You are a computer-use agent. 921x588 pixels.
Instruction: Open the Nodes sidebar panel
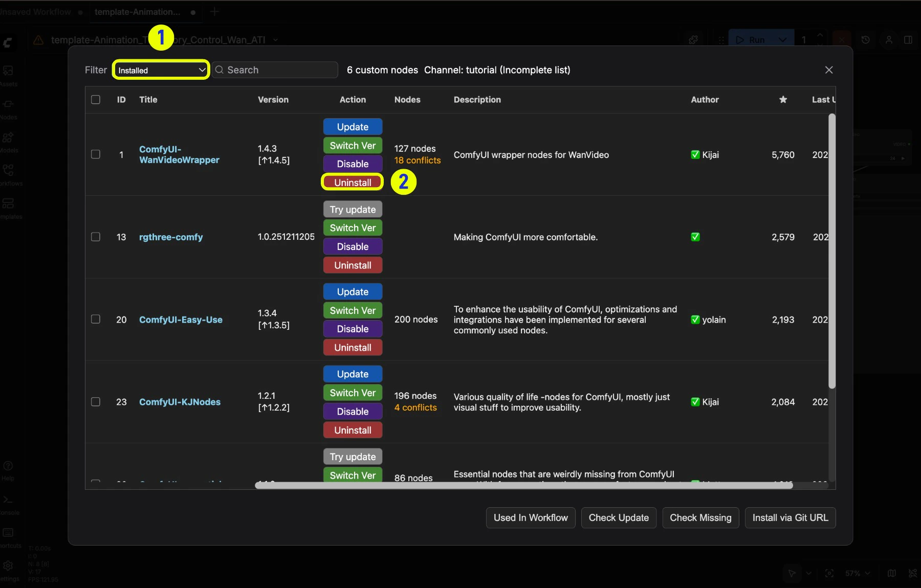8,108
